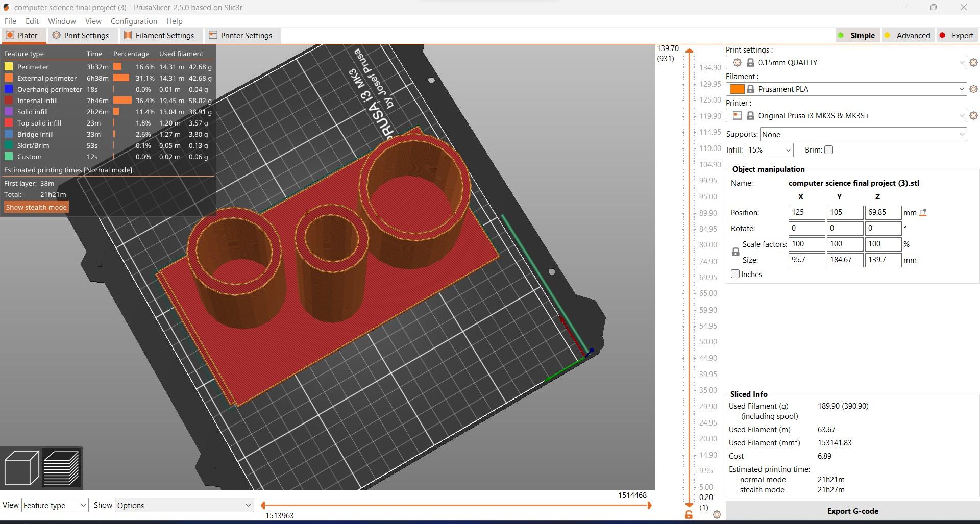Select the sliced layers preview icon

62,467
